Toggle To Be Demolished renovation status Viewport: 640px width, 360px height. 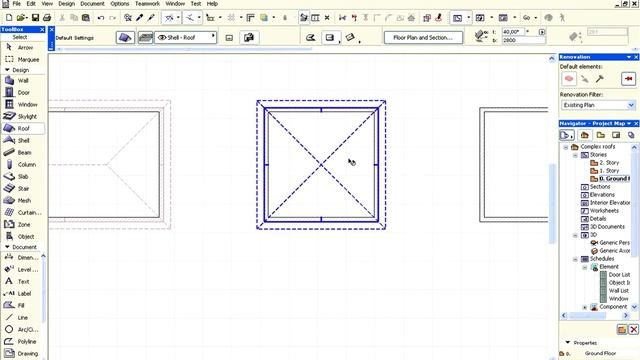(x=584, y=79)
